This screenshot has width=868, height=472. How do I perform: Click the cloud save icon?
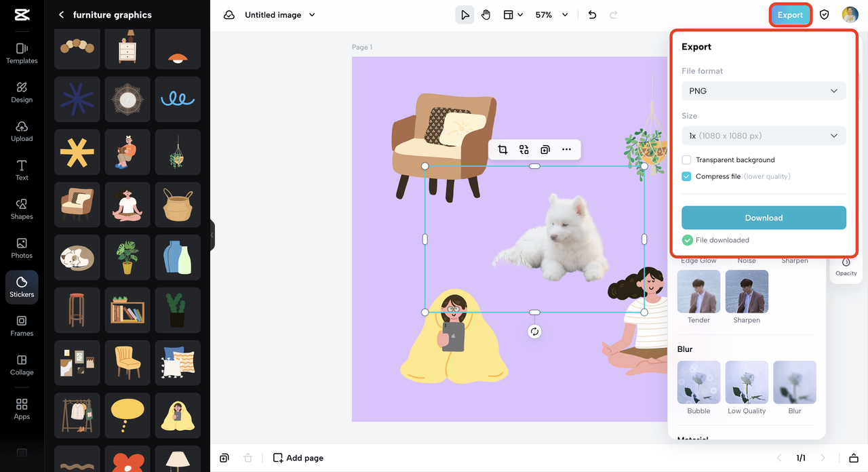[229, 15]
